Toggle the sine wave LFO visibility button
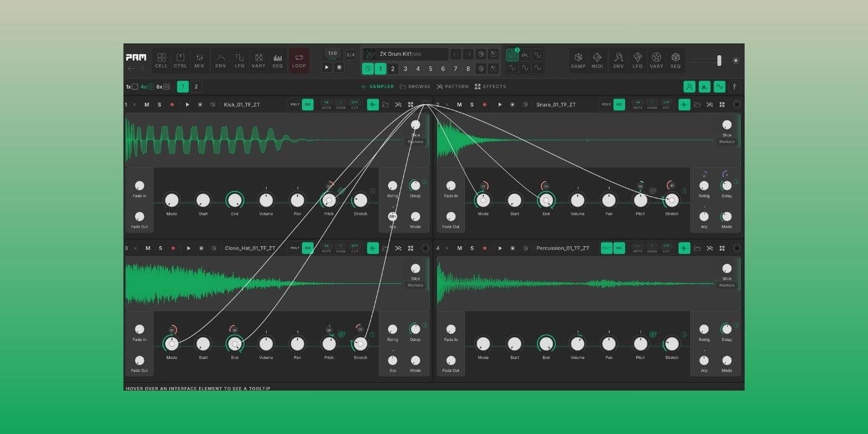This screenshot has width=868, height=434. (x=720, y=87)
